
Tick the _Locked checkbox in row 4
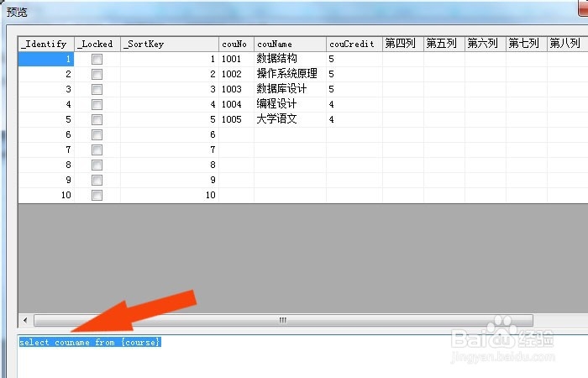click(97, 104)
